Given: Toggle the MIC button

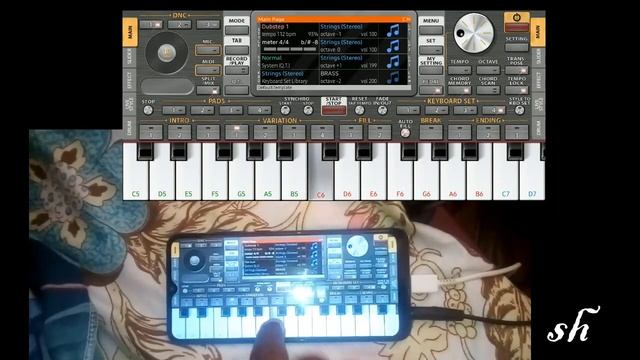Looking at the screenshot, I should [x=208, y=50].
